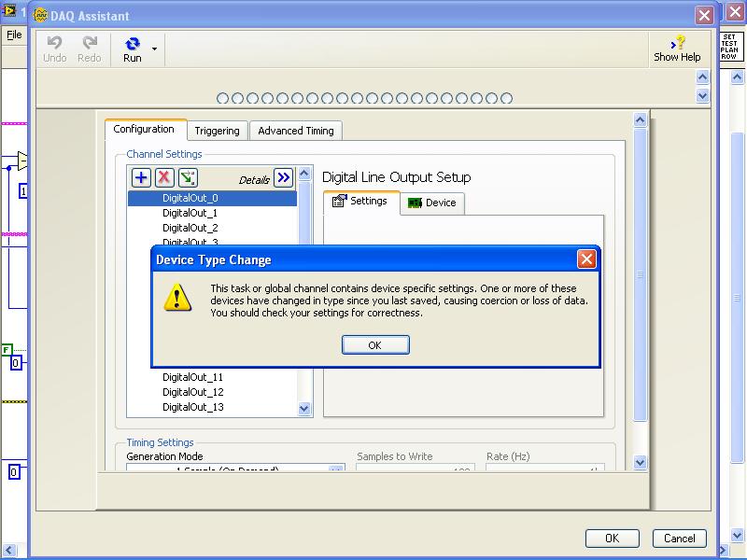Click configuration panel scroll up arrow

(x=641, y=120)
